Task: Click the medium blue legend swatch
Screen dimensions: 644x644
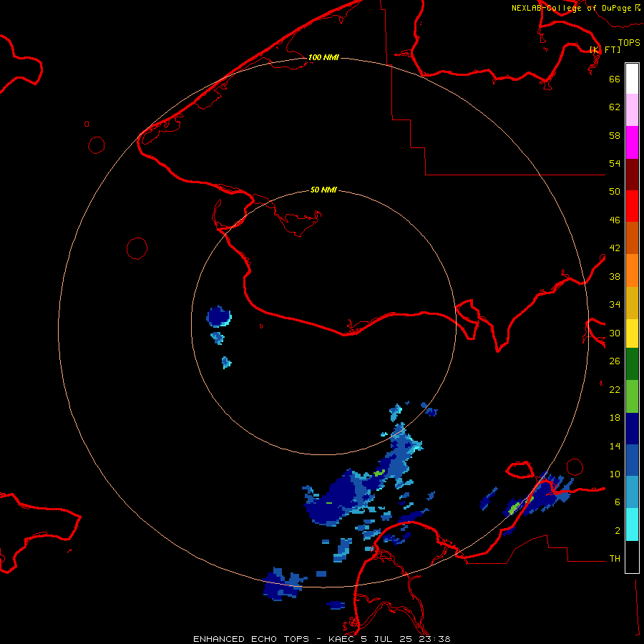Action: point(632,460)
